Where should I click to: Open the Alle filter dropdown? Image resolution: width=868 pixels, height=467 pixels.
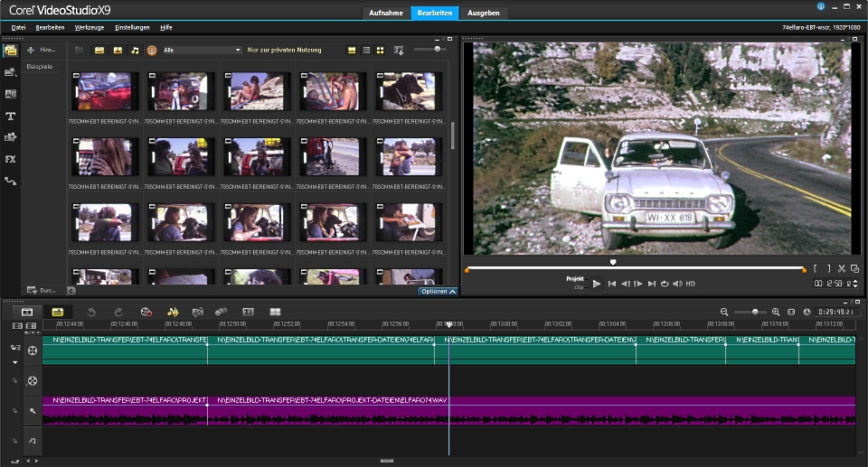click(x=202, y=50)
